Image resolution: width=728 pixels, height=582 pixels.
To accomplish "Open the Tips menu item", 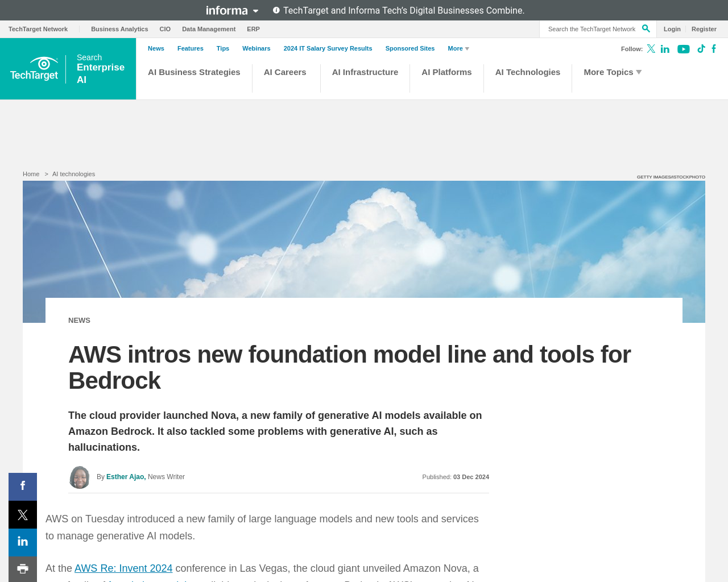I will 223,48.
